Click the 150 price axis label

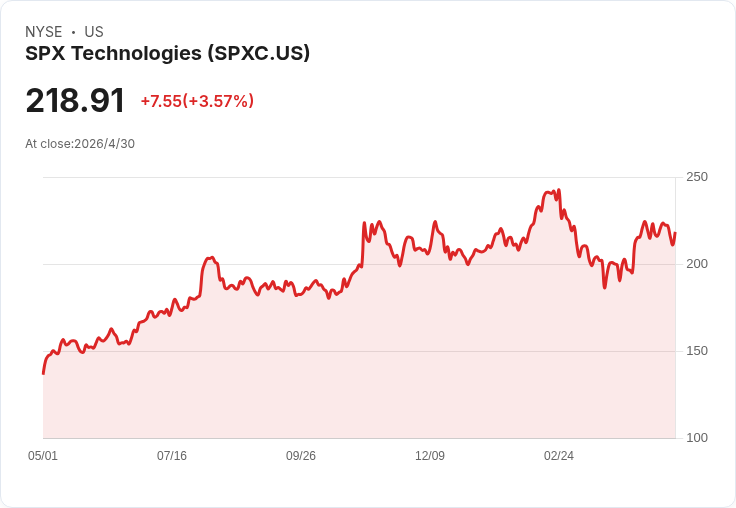click(x=697, y=351)
